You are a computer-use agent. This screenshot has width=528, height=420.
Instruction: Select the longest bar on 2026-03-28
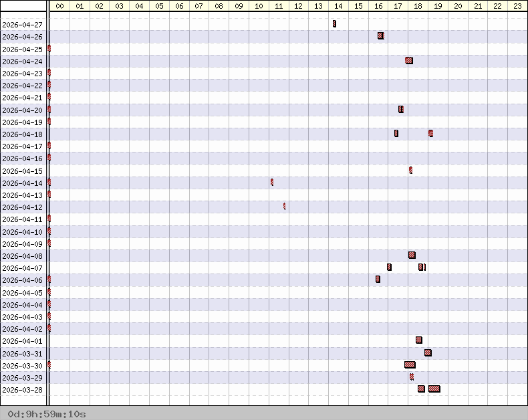434,389
